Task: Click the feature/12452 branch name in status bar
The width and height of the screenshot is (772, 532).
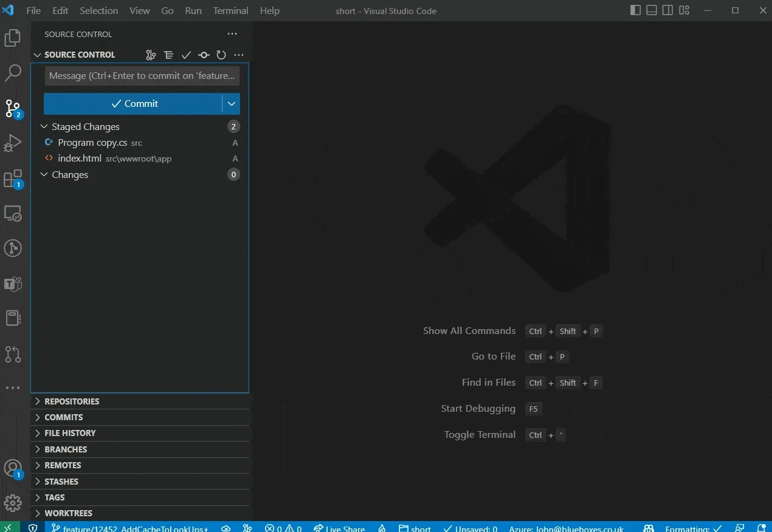Action: 130,528
